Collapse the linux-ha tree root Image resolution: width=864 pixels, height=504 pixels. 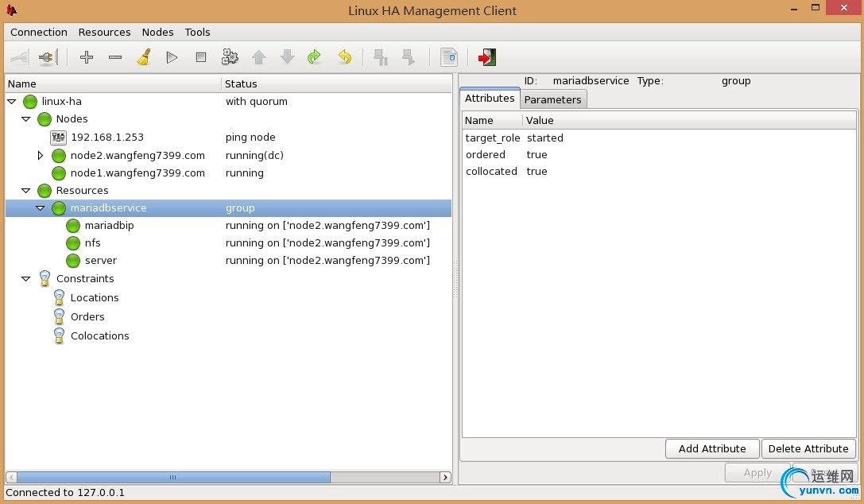point(12,102)
